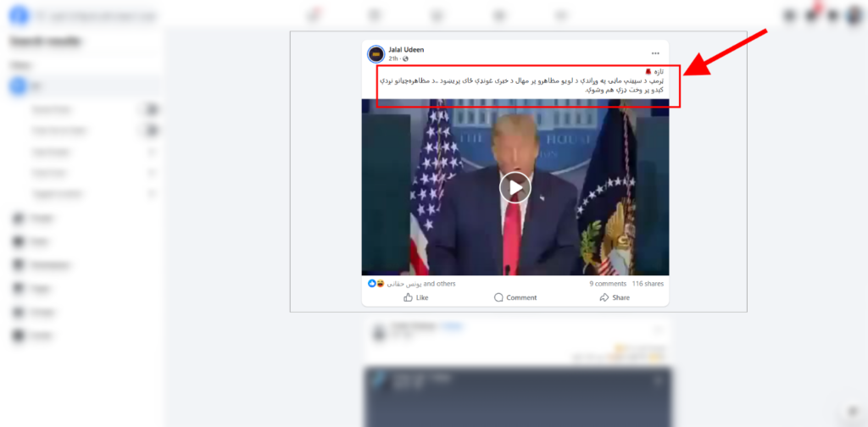The image size is (868, 427).
Task: View the blue Like reaction emoji
Action: (x=372, y=284)
